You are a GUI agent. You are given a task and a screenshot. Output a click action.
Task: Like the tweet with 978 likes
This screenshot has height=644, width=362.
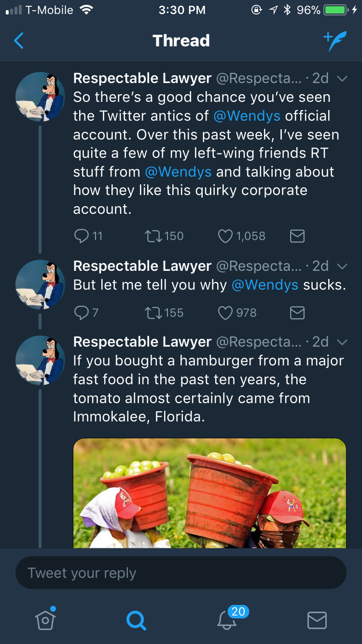coord(225,313)
